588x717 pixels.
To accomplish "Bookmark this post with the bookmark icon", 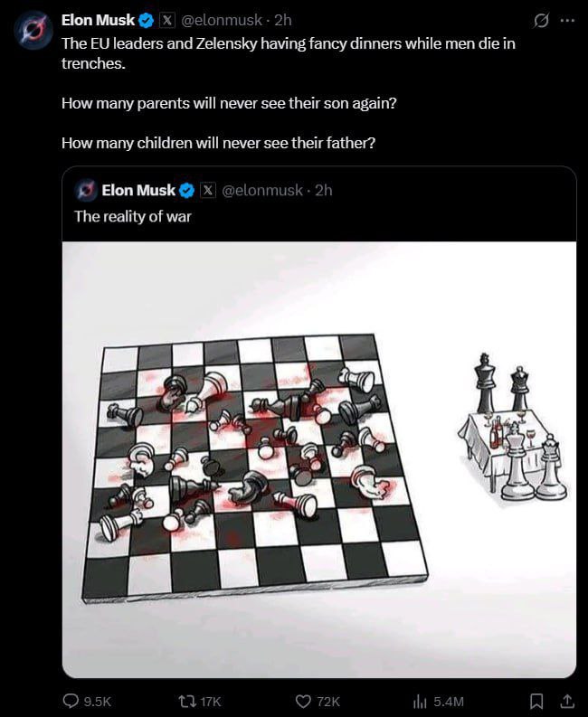I will click(x=536, y=701).
